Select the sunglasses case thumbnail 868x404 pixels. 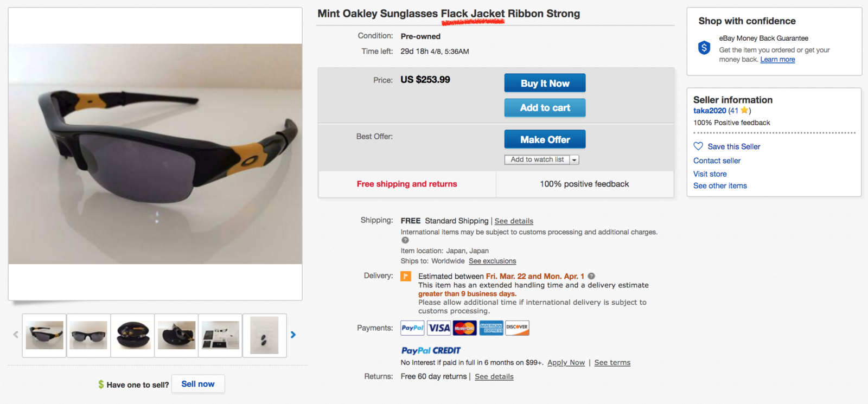pyautogui.click(x=133, y=335)
